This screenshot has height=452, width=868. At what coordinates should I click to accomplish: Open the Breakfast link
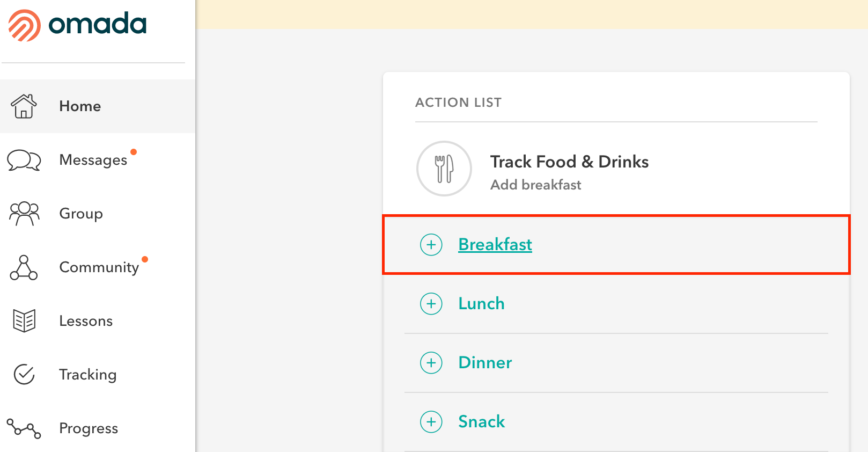495,245
